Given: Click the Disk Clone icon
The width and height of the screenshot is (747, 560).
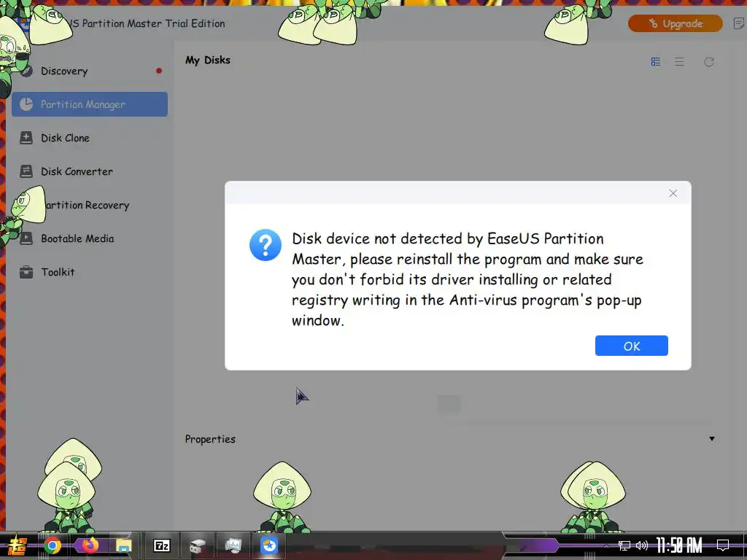Looking at the screenshot, I should click(26, 138).
